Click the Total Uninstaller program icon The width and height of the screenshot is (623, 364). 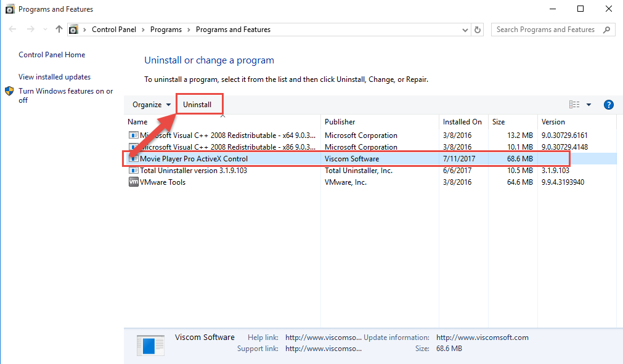point(134,170)
